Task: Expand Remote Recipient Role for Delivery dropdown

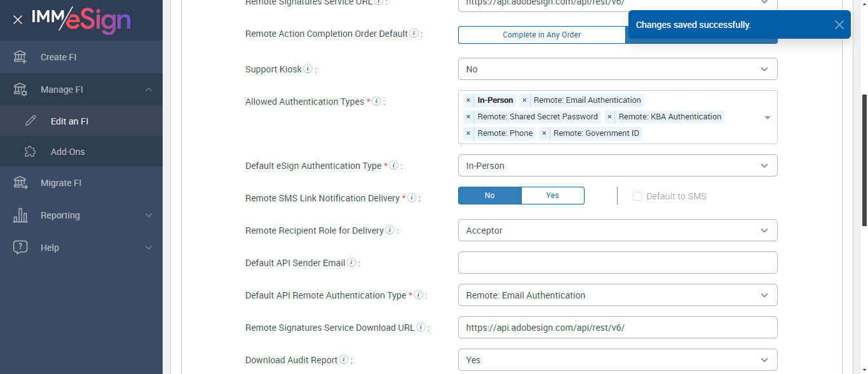Action: (617, 230)
